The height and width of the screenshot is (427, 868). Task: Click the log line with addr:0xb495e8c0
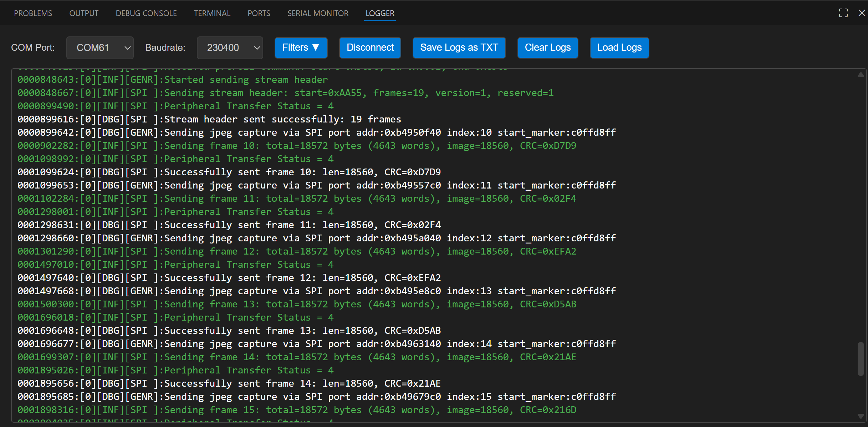[x=317, y=291]
